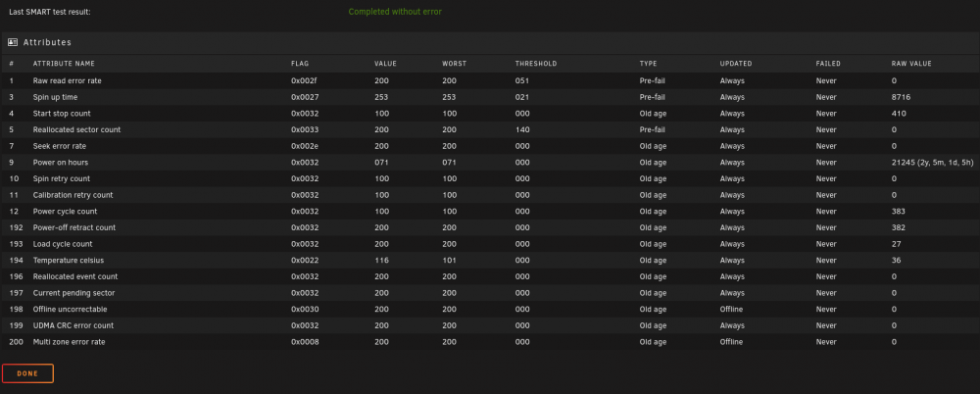Click the TYPE column header

click(648, 64)
